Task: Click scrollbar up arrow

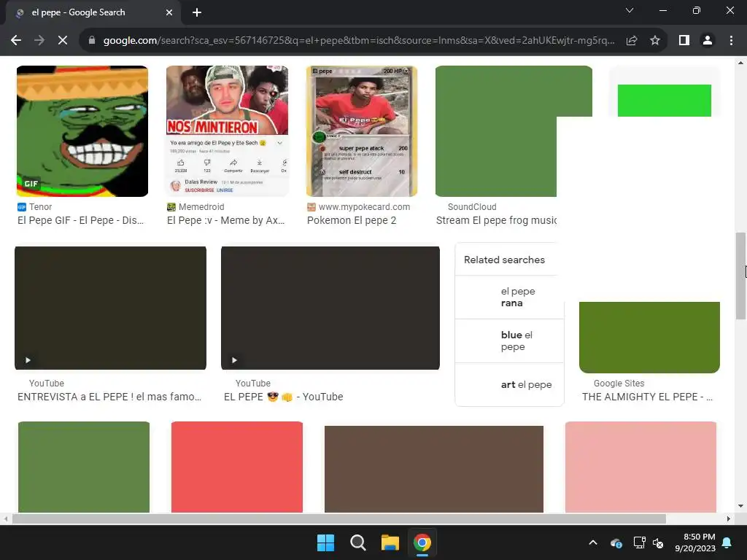Action: pos(740,63)
